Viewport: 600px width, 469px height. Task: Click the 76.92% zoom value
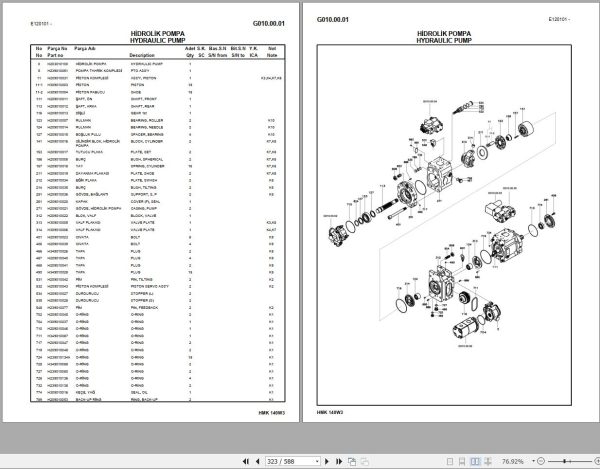coord(513,461)
